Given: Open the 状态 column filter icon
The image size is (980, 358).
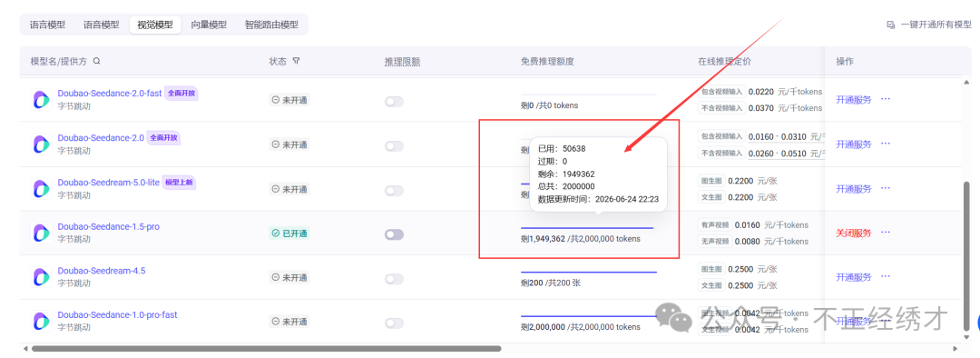Looking at the screenshot, I should pos(296,62).
